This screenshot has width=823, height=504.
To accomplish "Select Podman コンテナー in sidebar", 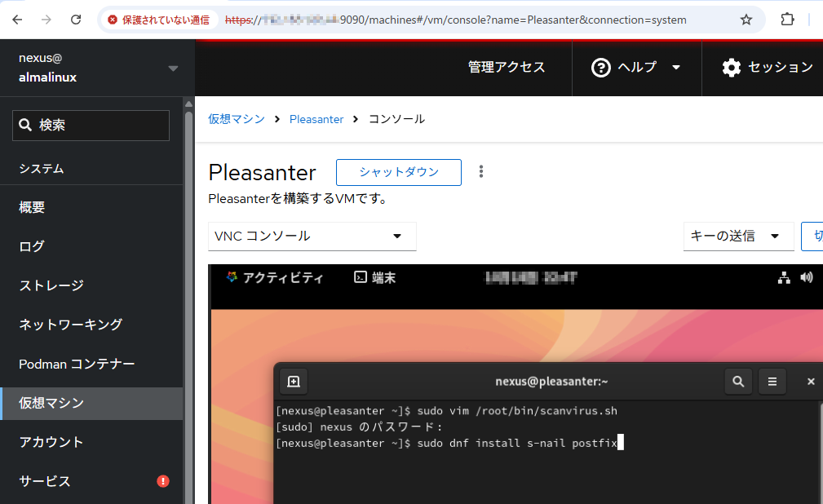I will 77,364.
